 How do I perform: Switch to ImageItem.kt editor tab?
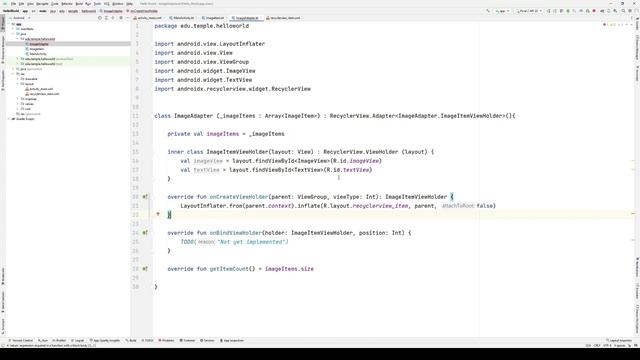(214, 18)
